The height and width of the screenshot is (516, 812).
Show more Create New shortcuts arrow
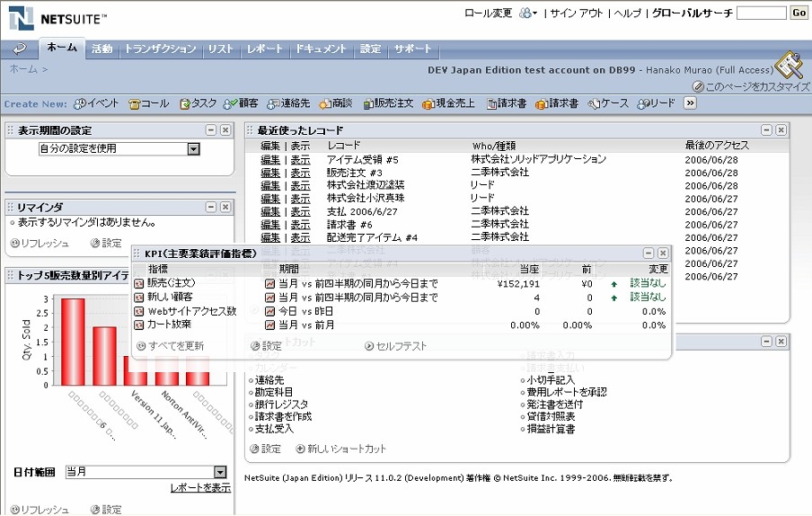[x=690, y=103]
